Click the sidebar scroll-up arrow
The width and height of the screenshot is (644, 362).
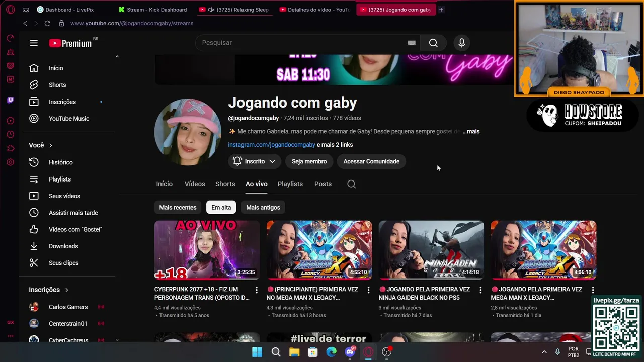coord(117,56)
